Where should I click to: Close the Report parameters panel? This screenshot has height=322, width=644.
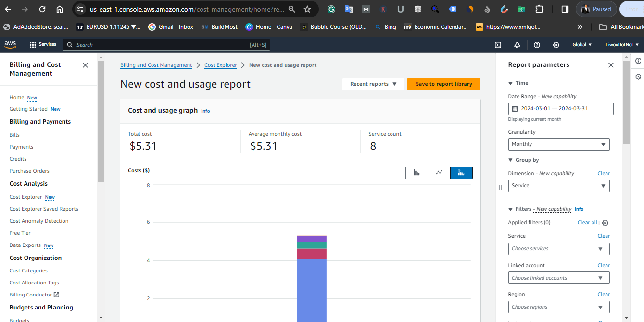(611, 65)
